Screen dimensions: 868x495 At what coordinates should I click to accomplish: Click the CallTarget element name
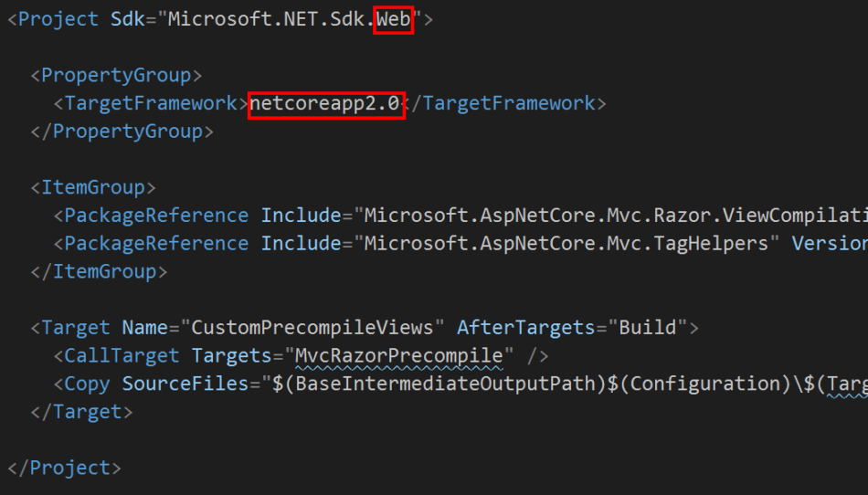pos(122,356)
